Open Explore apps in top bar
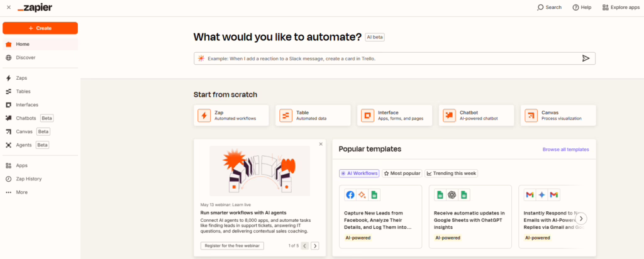The width and height of the screenshot is (644, 259). [621, 8]
